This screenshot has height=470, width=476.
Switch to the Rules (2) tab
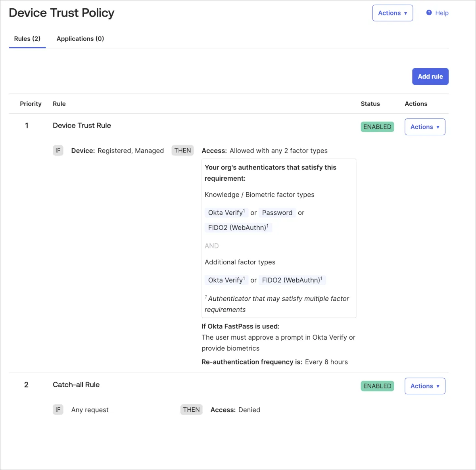tap(27, 39)
